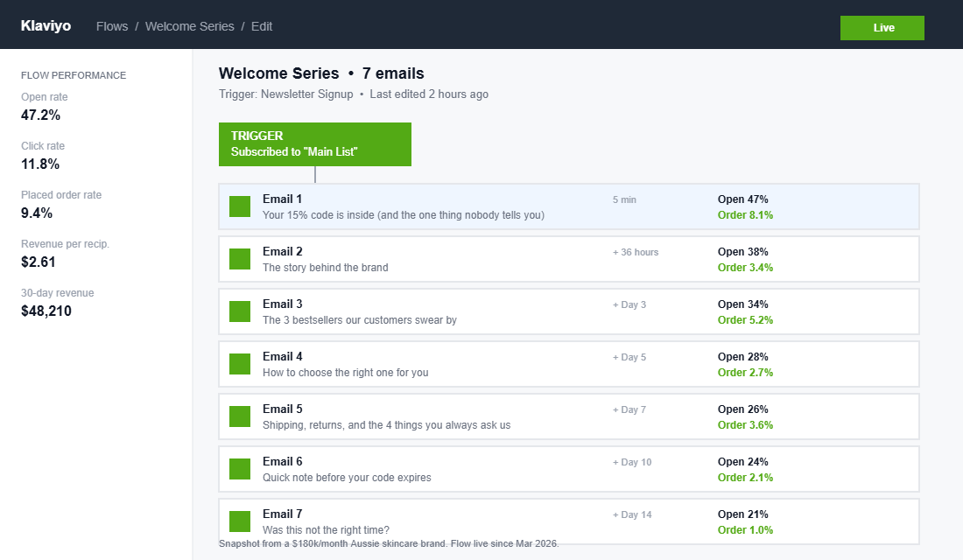Click "Order 8.1%" stat for Email 1

[x=746, y=215]
